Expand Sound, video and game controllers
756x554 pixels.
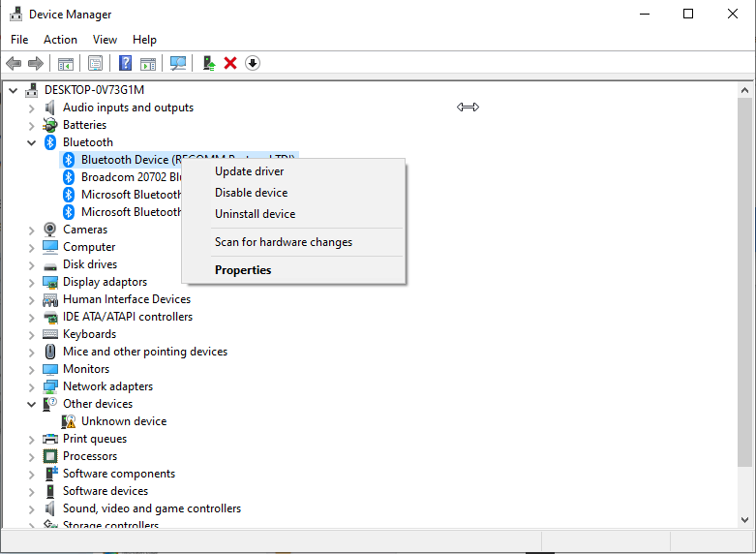pyautogui.click(x=31, y=509)
